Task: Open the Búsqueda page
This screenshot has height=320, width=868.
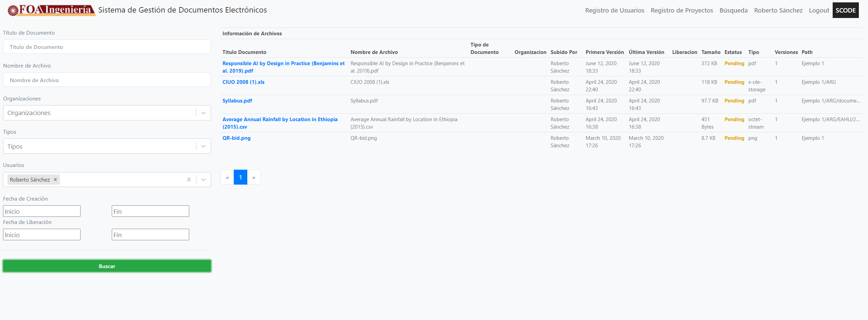Action: coord(733,11)
